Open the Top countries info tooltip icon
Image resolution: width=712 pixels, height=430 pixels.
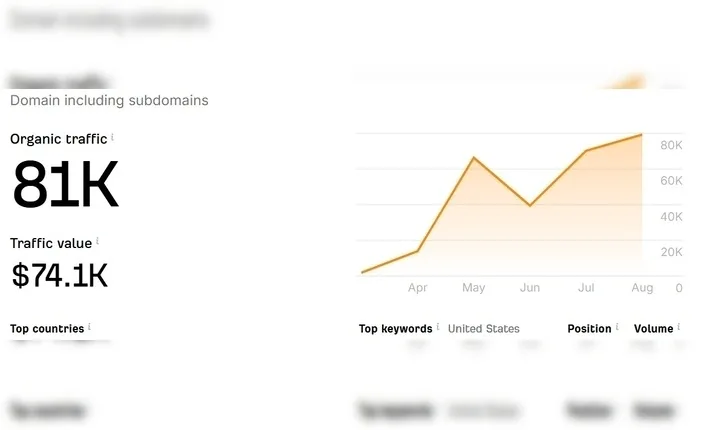point(89,327)
